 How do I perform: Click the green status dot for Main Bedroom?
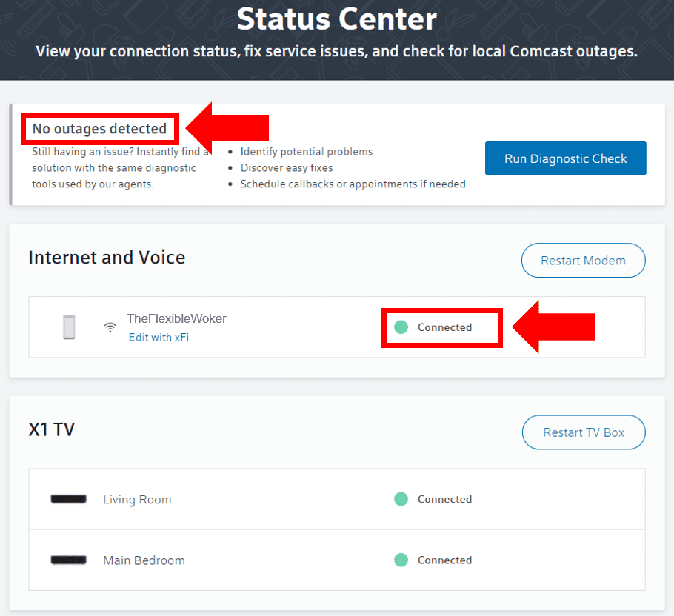coord(401,560)
